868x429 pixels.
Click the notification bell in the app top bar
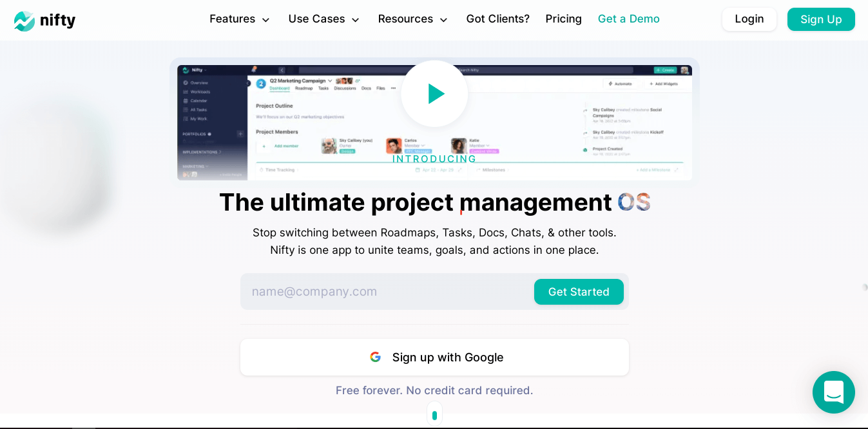pos(255,68)
